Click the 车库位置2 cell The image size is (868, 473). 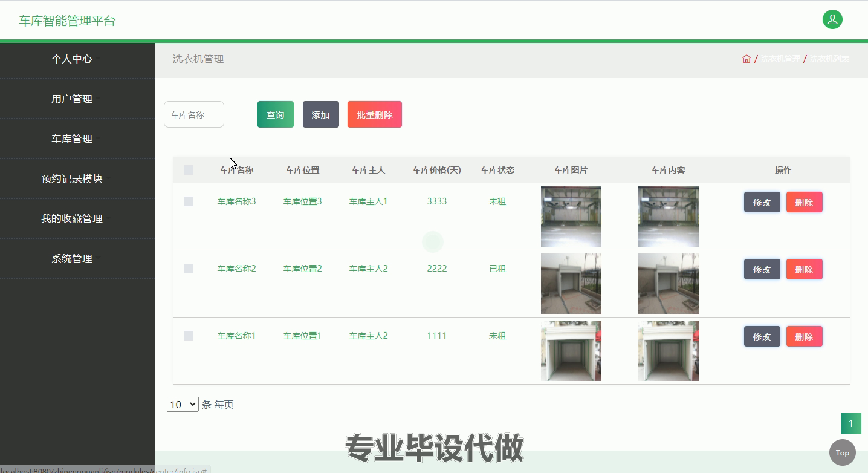pyautogui.click(x=303, y=269)
